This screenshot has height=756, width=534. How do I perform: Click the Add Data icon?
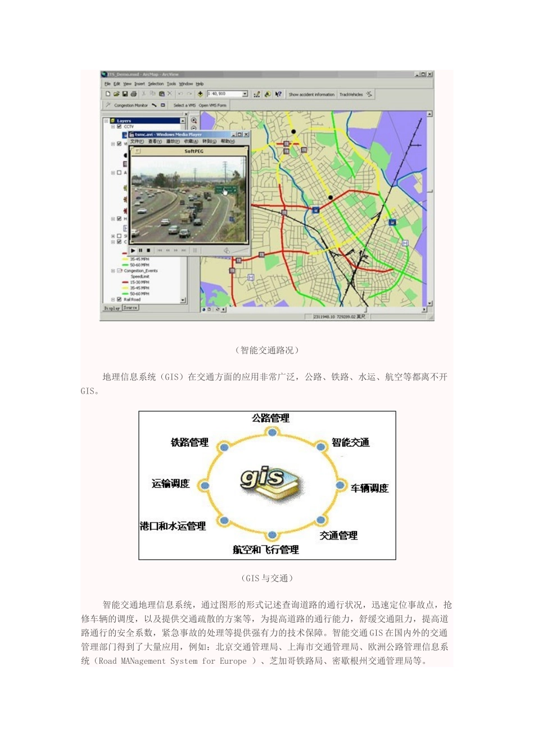point(200,94)
